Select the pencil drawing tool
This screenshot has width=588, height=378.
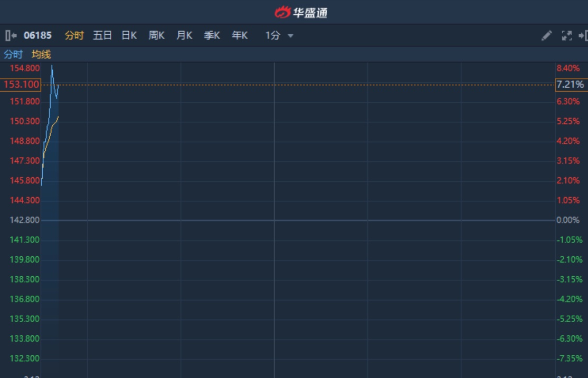(x=546, y=36)
